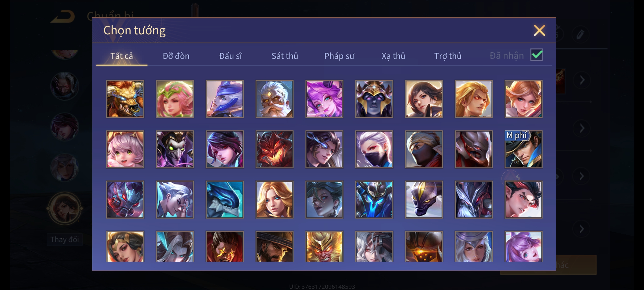Choose the hero marked "M phí"

(524, 149)
